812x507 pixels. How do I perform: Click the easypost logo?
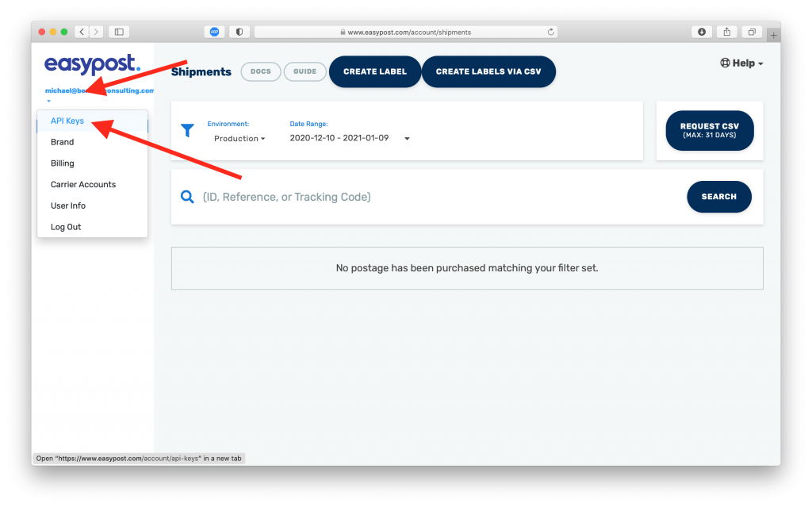coord(92,64)
